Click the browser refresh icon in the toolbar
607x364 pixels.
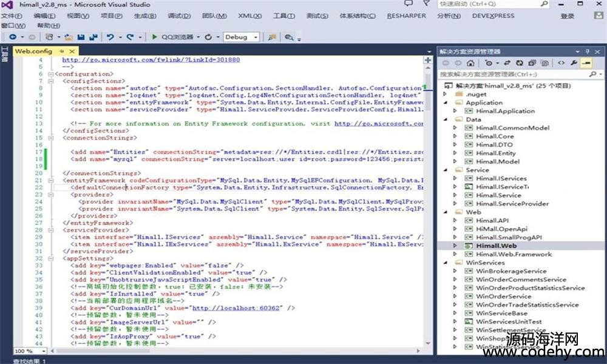[x=208, y=37]
